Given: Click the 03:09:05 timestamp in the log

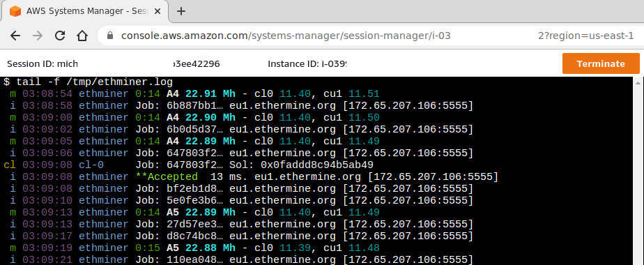Looking at the screenshot, I should (47, 142).
